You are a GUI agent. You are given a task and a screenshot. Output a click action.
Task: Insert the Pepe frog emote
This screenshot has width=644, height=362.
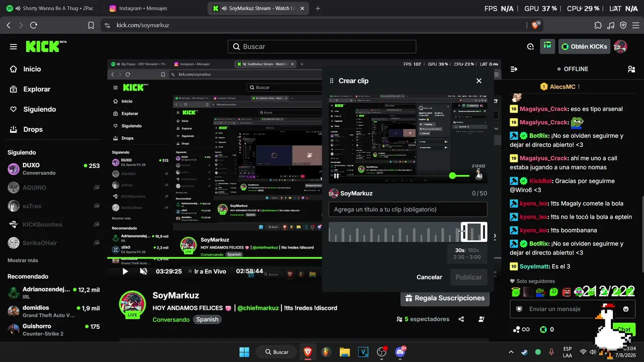[x=540, y=292]
